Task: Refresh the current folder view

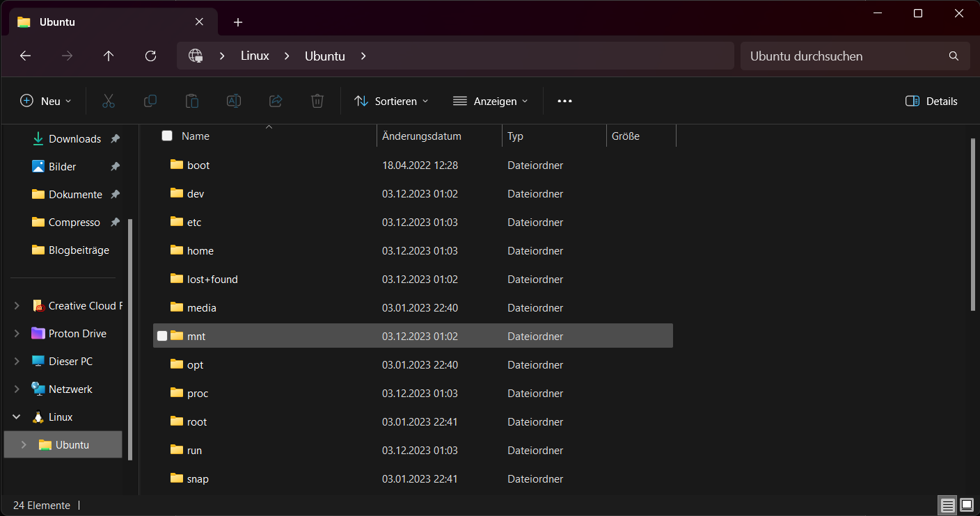Action: click(x=150, y=56)
